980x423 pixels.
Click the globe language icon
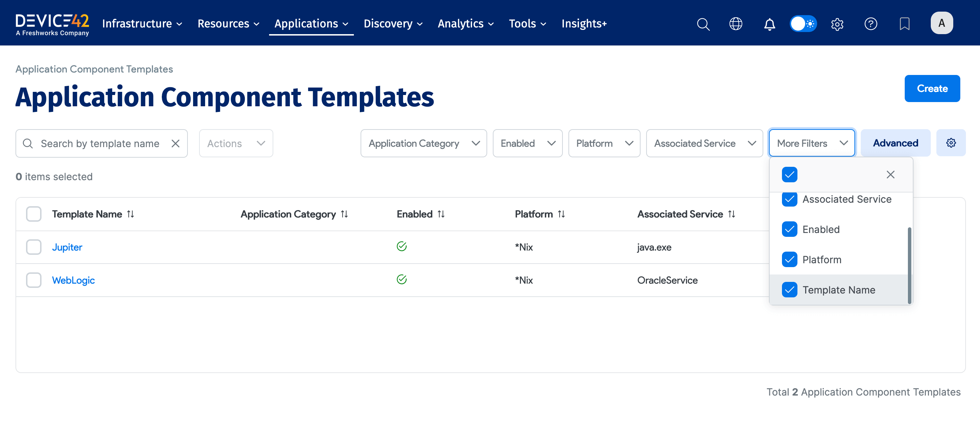[736, 24]
